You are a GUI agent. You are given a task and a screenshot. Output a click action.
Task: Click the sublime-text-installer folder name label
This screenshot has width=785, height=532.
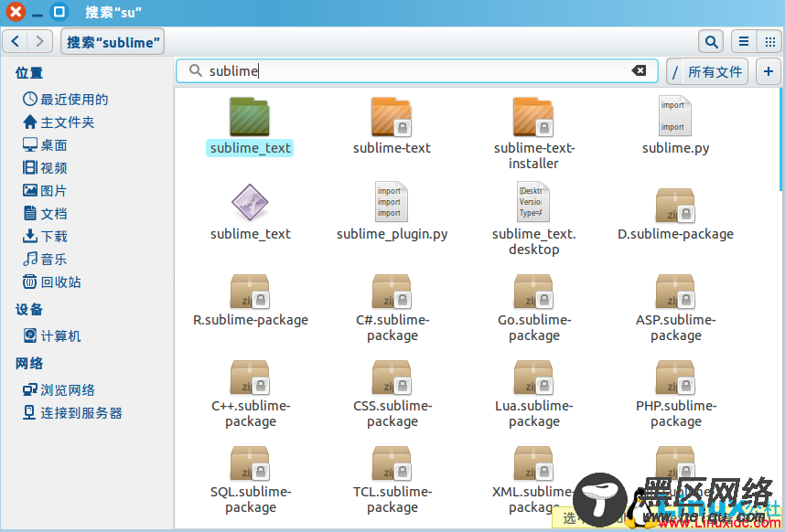(533, 155)
